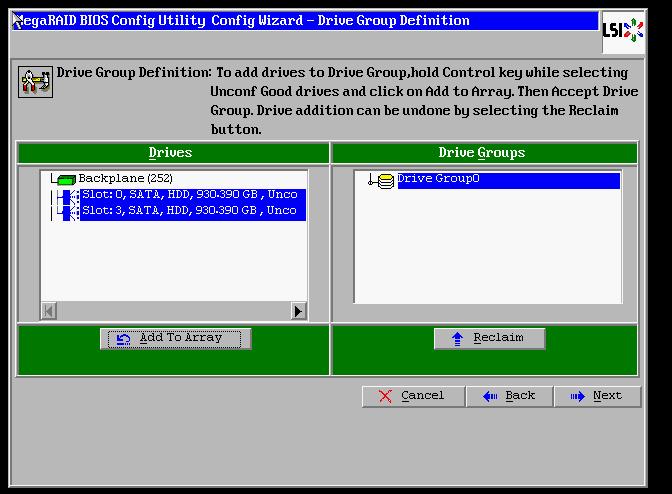Click the LSI logo
This screenshot has height=494, width=672.
click(x=623, y=31)
